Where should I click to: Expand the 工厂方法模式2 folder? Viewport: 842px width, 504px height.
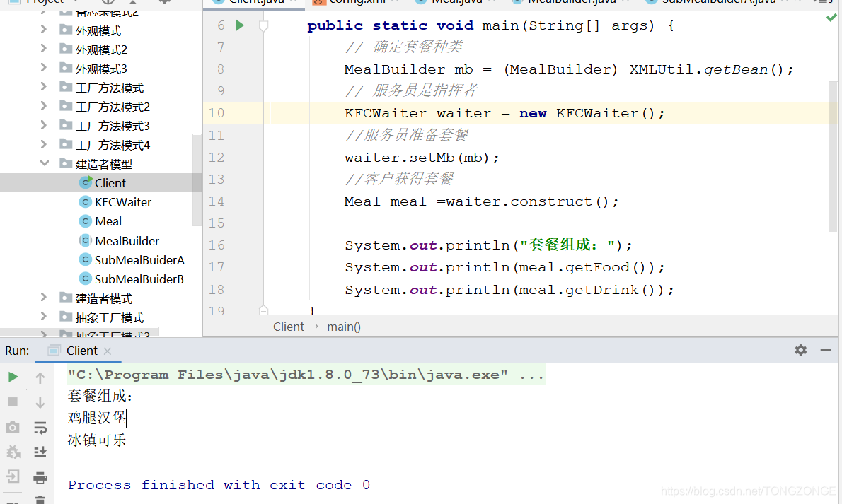pyautogui.click(x=44, y=107)
